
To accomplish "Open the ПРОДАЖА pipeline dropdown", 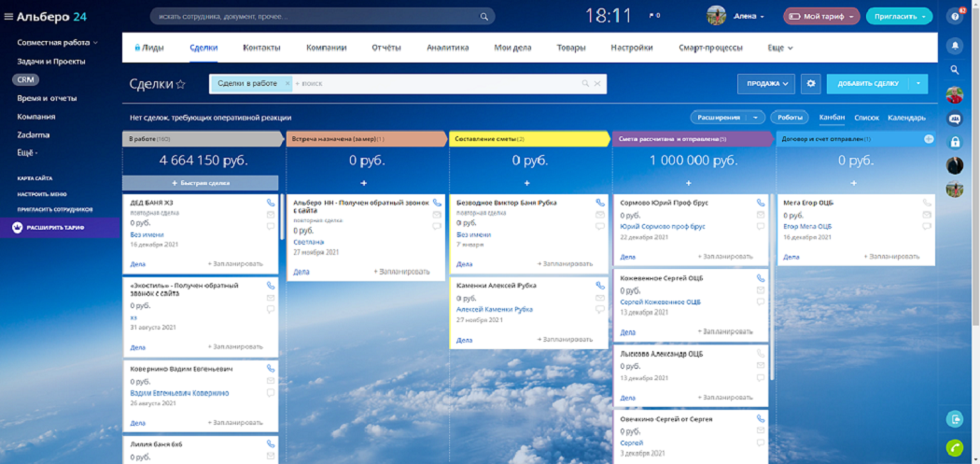I will tap(765, 83).
